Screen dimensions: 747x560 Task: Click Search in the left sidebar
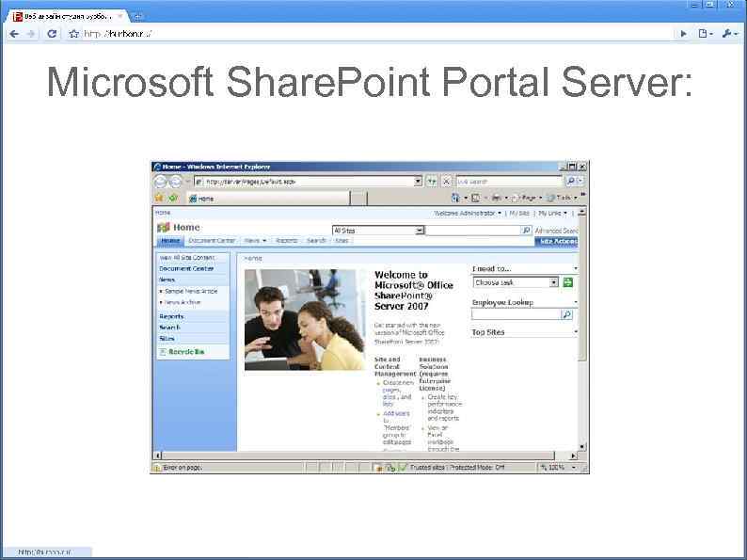tap(169, 328)
